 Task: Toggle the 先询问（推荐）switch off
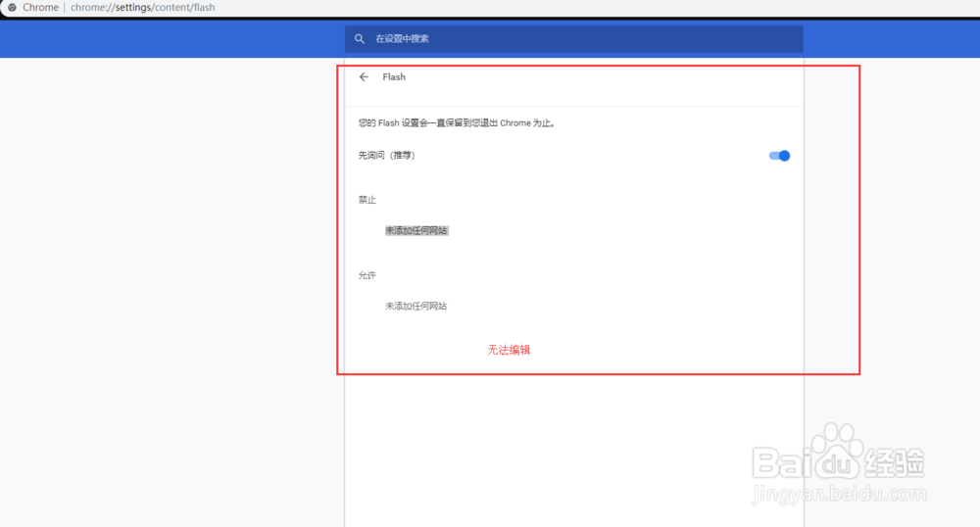tap(779, 156)
